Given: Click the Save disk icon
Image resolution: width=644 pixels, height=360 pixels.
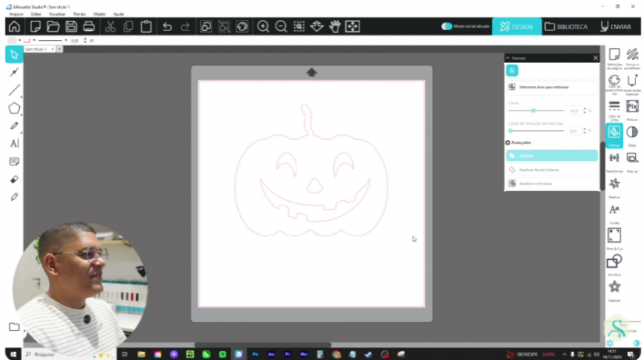Looking at the screenshot, I should [x=71, y=27].
